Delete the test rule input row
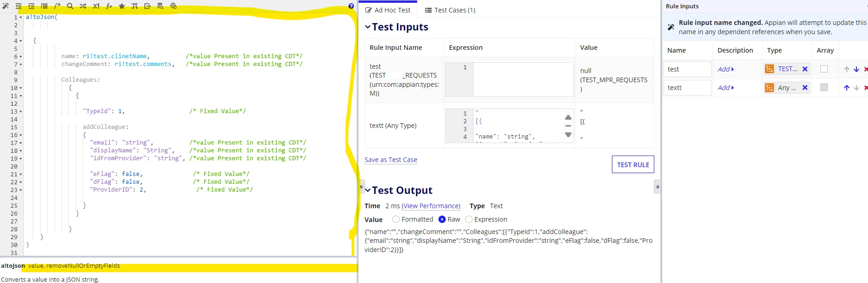The height and width of the screenshot is (283, 868). [866, 69]
